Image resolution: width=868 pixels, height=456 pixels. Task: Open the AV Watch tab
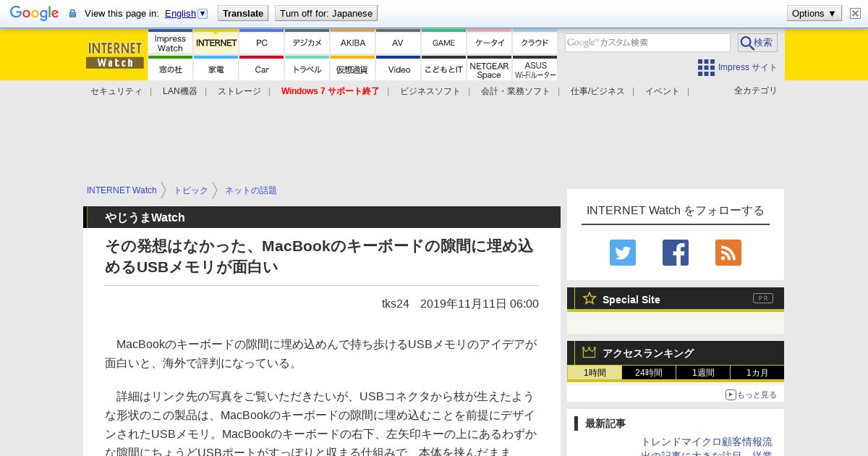click(399, 42)
